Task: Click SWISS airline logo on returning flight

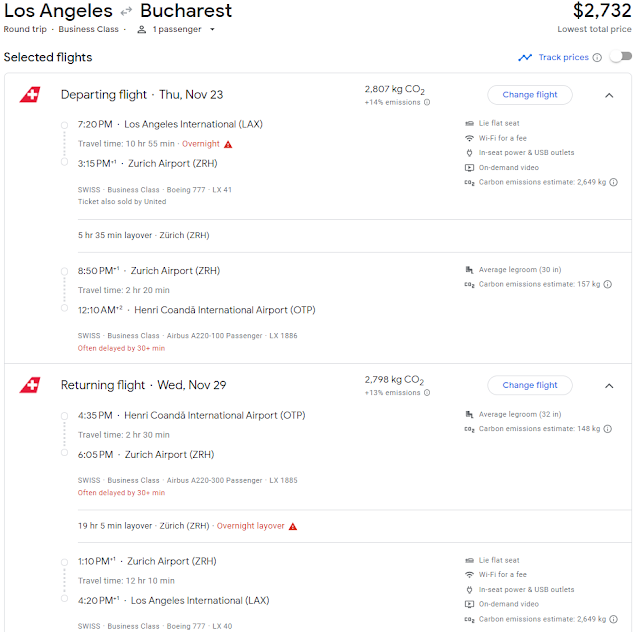Action: pyautogui.click(x=30, y=385)
